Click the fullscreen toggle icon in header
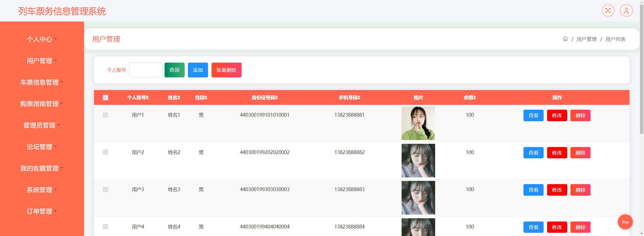The image size is (644, 236). click(x=608, y=11)
